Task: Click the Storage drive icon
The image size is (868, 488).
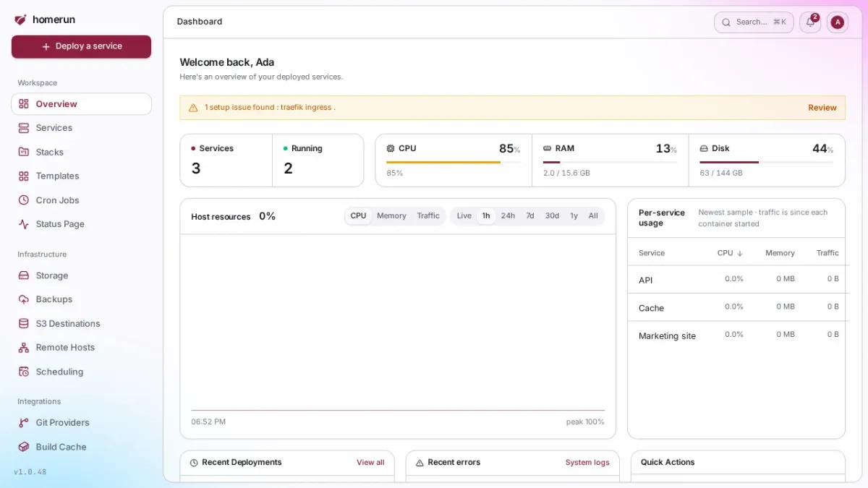Action: (23, 275)
